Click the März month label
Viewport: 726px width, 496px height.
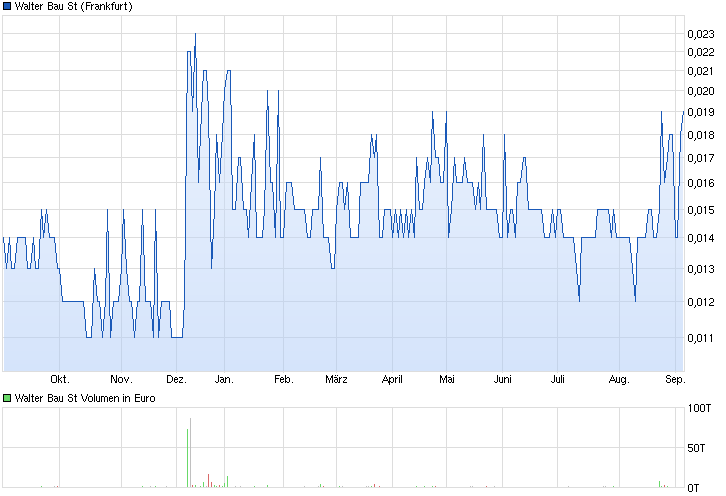point(336,379)
